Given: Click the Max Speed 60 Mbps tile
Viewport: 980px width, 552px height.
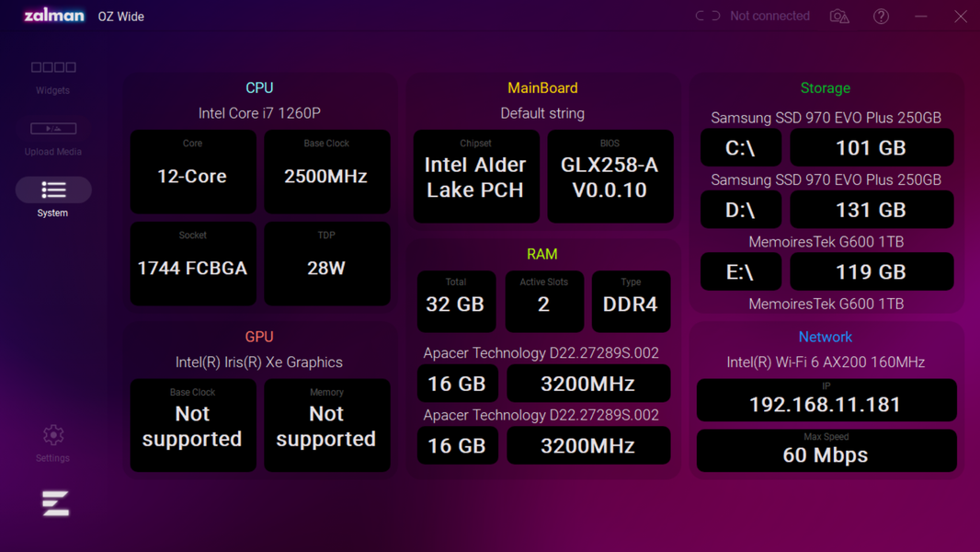Looking at the screenshot, I should 826,450.
